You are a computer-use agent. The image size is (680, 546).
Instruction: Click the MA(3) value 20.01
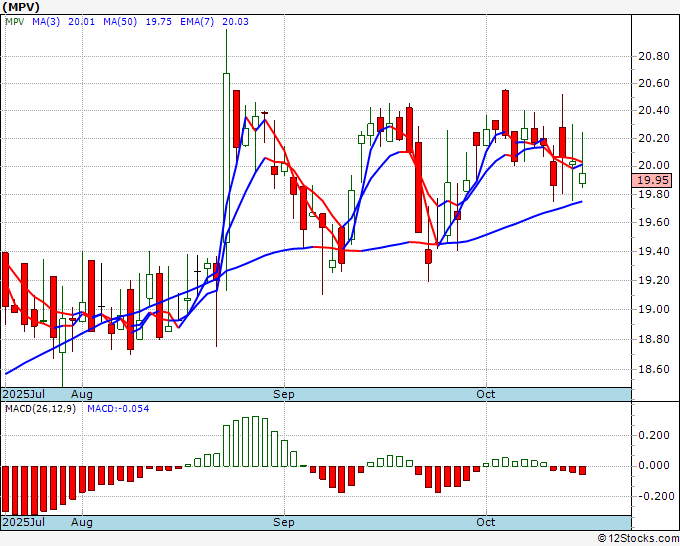(82, 22)
